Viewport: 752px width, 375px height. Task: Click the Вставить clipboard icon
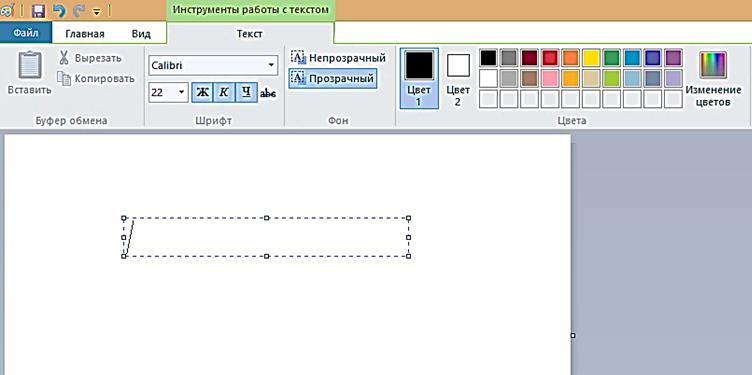coord(30,65)
